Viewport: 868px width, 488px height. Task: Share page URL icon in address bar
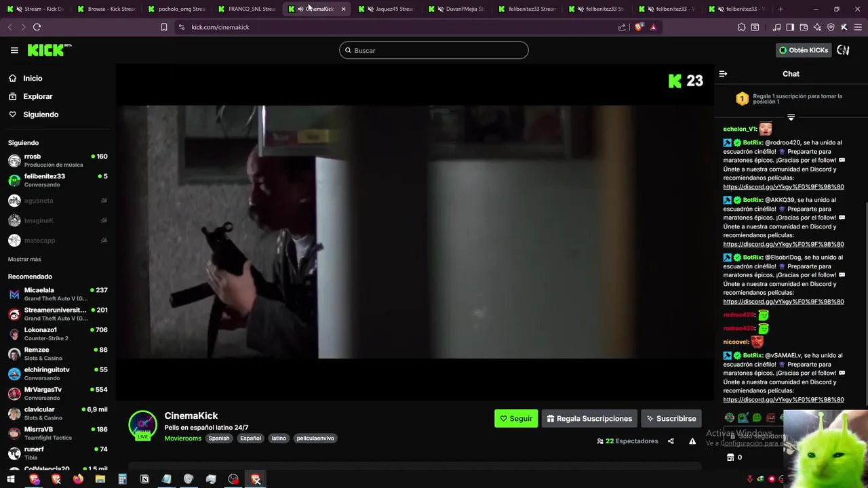tap(622, 27)
